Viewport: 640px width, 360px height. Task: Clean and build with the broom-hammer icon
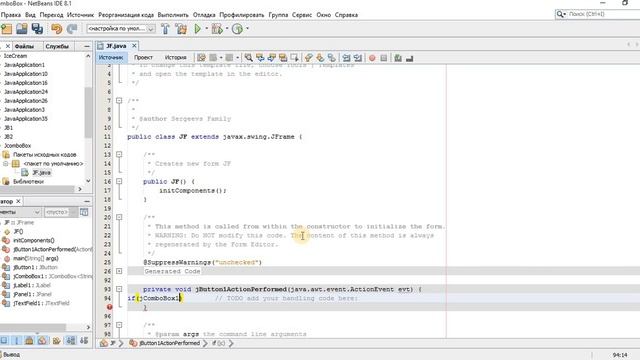[181, 29]
